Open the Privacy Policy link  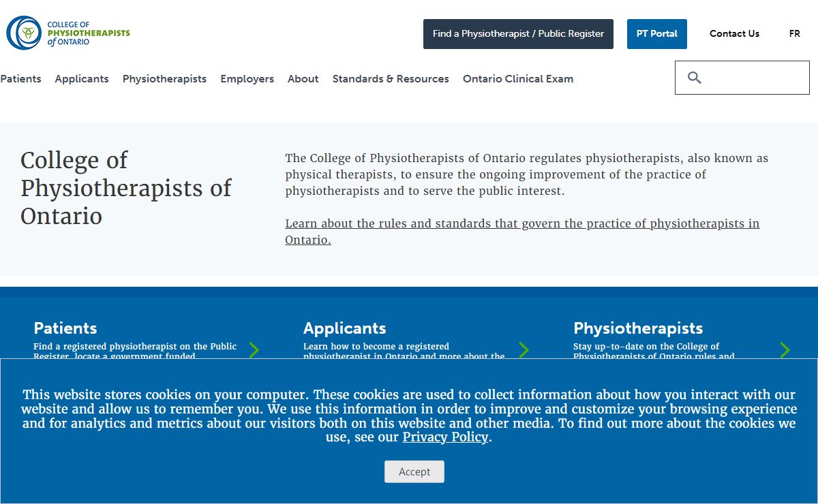(x=445, y=437)
